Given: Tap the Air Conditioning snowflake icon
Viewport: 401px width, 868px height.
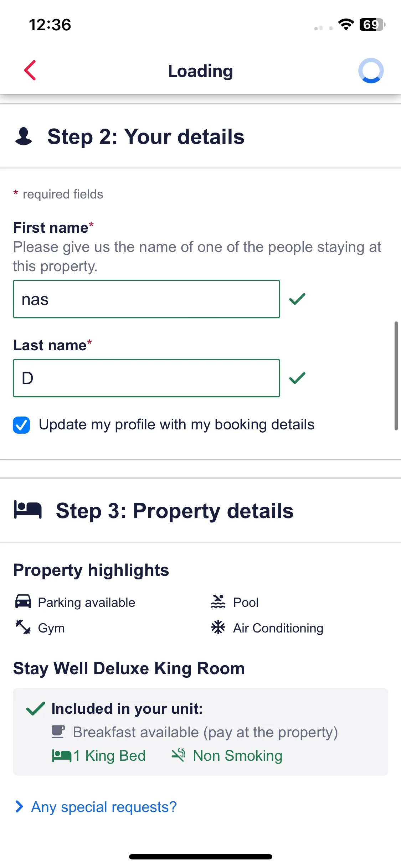Looking at the screenshot, I should coord(218,627).
